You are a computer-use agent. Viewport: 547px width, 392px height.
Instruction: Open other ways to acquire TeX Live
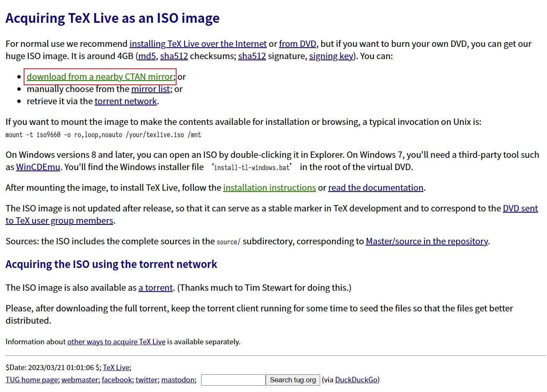pos(117,342)
